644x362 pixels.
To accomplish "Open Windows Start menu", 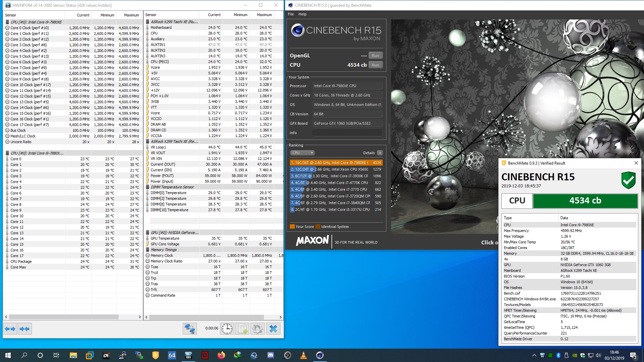I will point(8,355).
